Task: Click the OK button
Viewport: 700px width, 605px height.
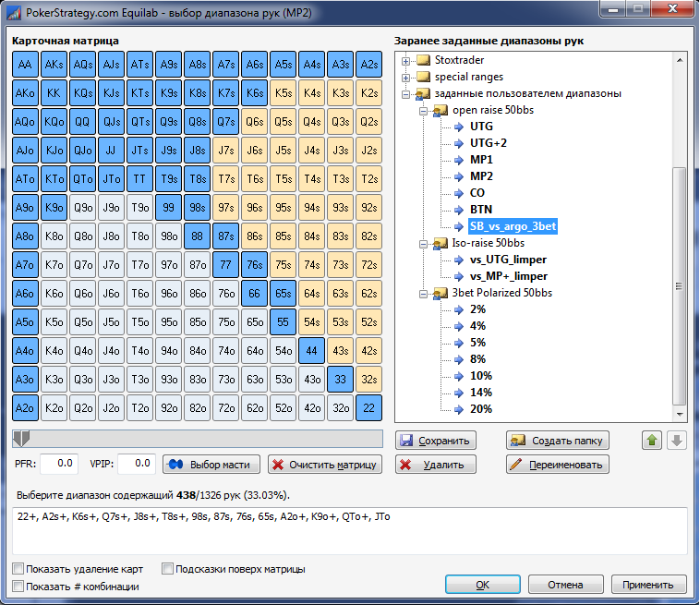Action: [483, 585]
